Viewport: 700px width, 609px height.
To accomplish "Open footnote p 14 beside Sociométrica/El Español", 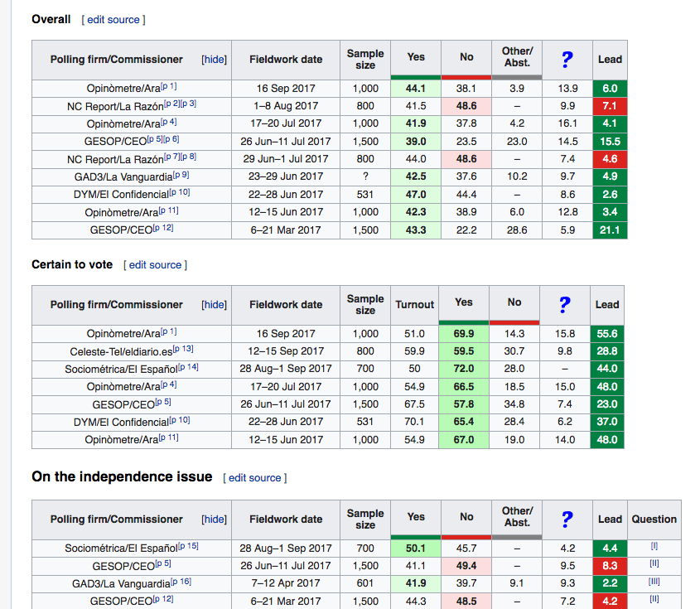I will pos(187,367).
